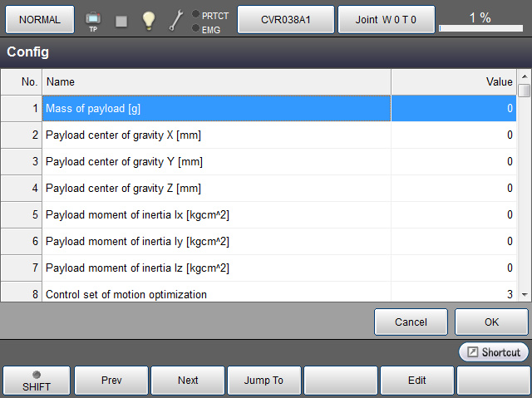The height and width of the screenshot is (398, 532).
Task: Click Cancel to discard changes
Action: [x=411, y=322]
